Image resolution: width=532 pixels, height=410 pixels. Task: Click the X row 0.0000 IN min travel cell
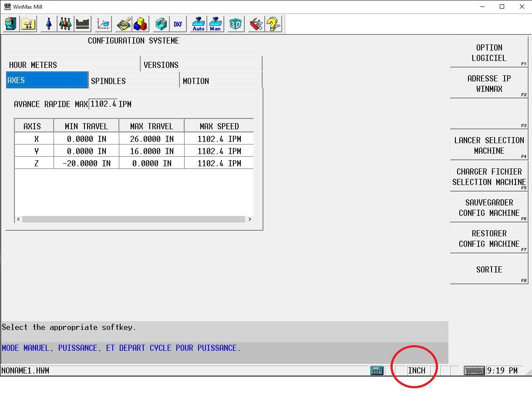pyautogui.click(x=86, y=139)
